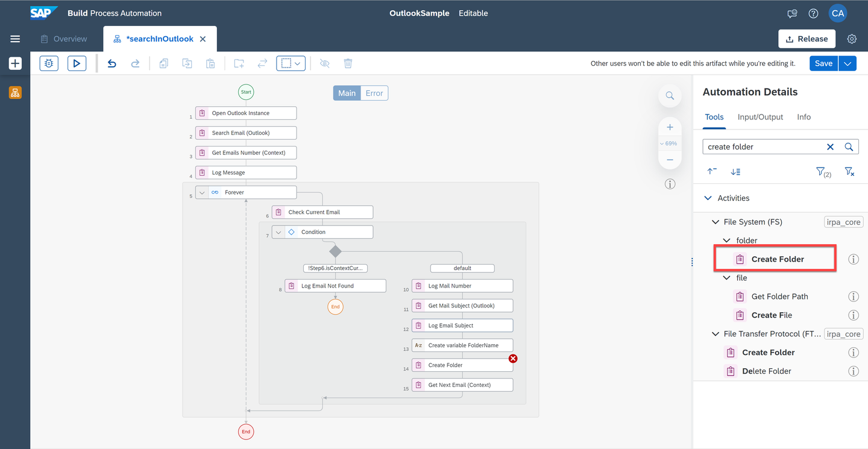Switch to the Error flow view
The image size is (868, 449).
374,93
